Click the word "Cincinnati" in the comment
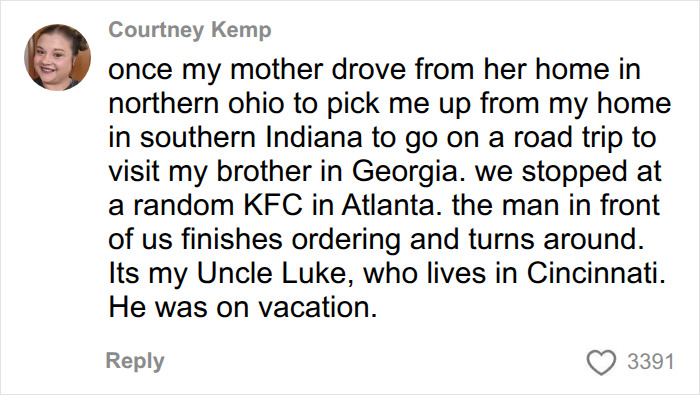The height and width of the screenshot is (395, 700). pos(596,273)
